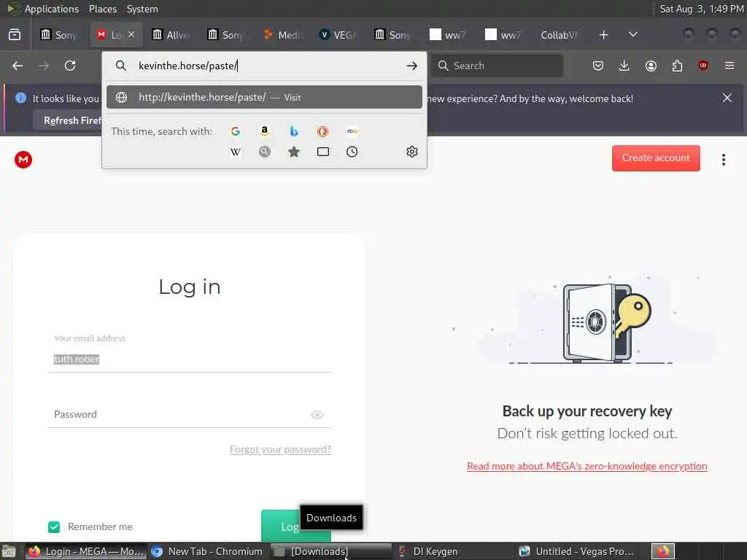Click the MEGA logo on the page
The width and height of the screenshot is (747, 560).
(23, 160)
